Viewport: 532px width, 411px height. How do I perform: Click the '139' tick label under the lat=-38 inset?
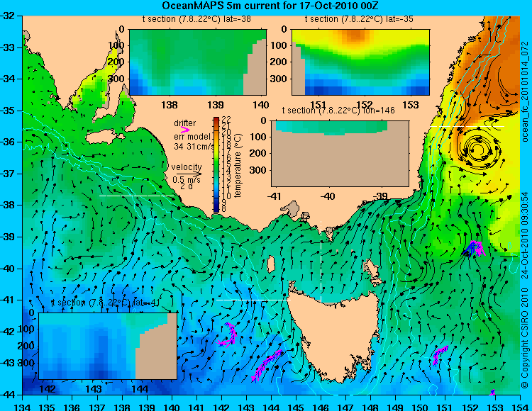click(216, 105)
